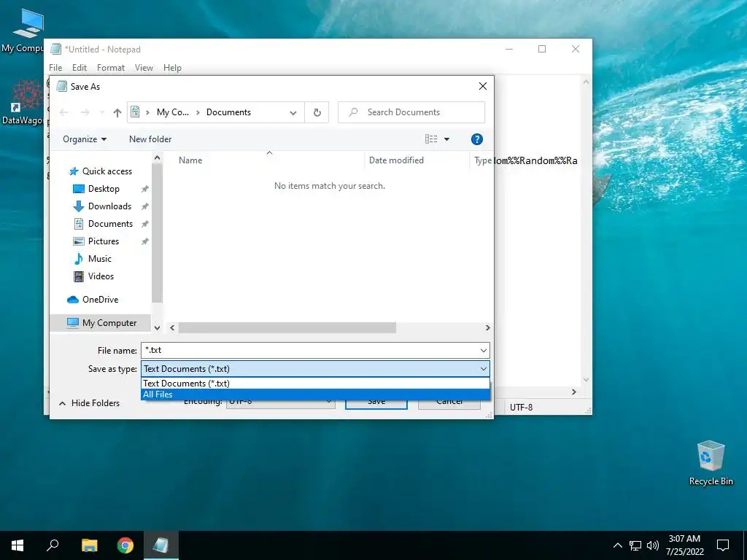This screenshot has width=747, height=560.
Task: Maximize the Notepad window
Action: 542,49
